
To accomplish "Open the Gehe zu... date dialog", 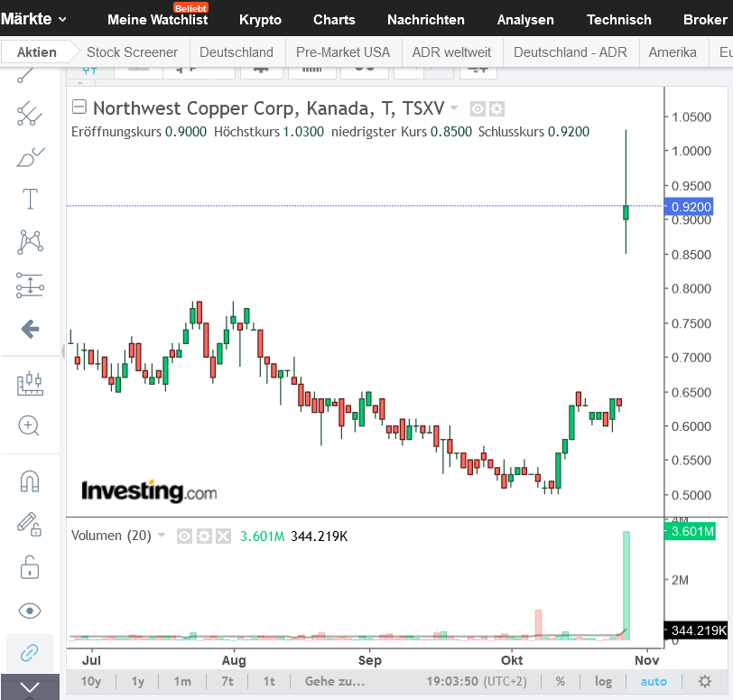I will (x=335, y=681).
